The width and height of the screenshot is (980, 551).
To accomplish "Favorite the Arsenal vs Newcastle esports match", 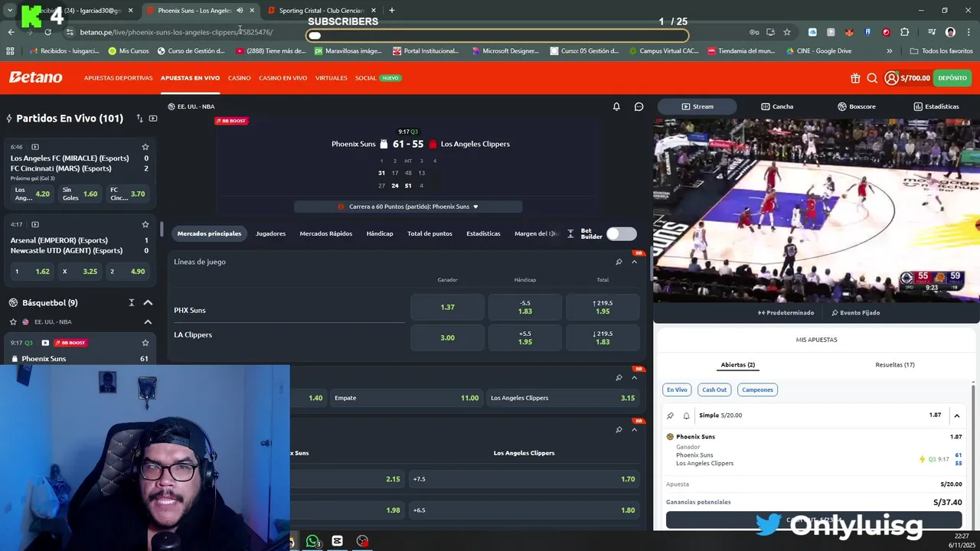I will (145, 224).
